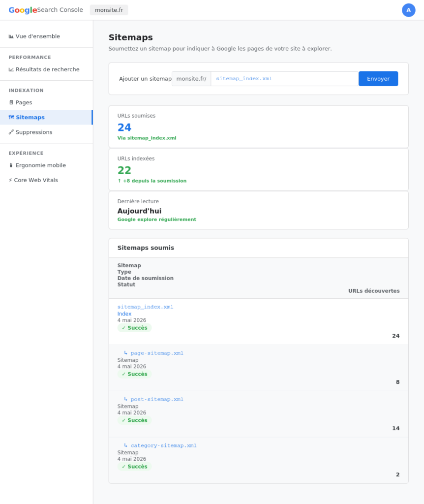Open the monsite.fr property selector
The width and height of the screenshot is (424, 504).
tap(109, 10)
